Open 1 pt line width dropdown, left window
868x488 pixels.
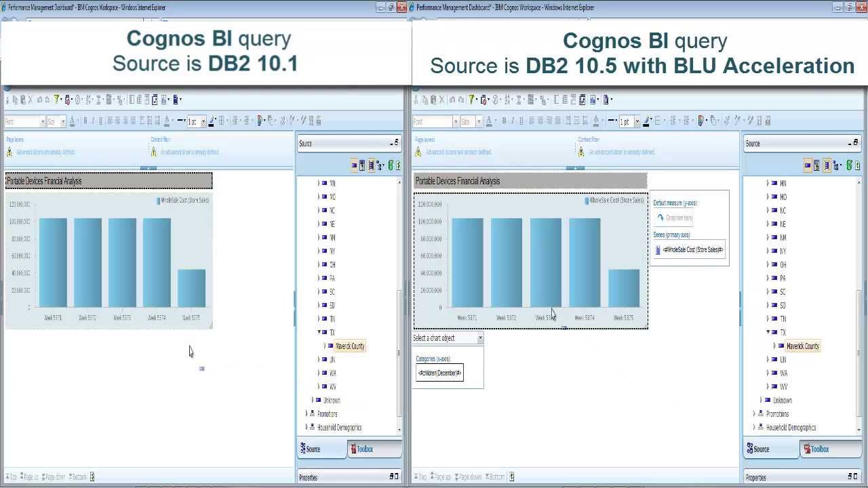pyautogui.click(x=203, y=122)
